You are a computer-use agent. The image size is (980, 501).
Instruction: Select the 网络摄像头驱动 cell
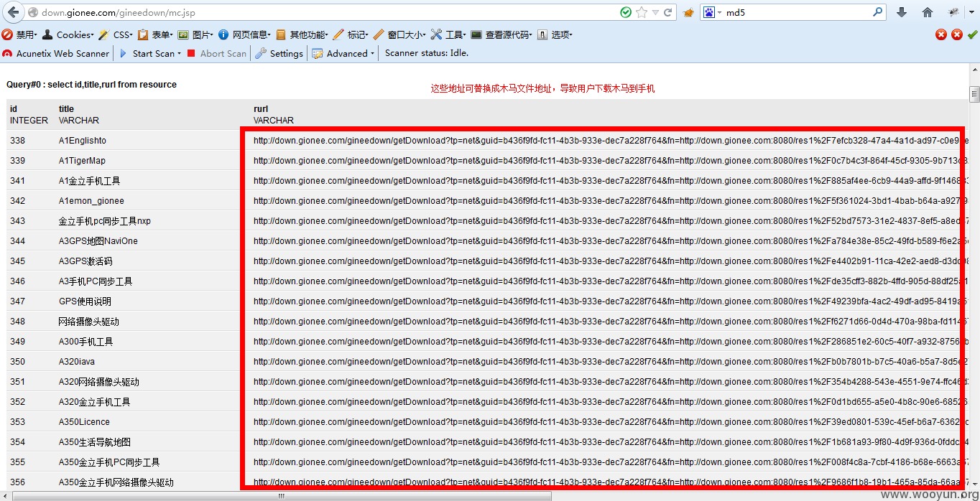pos(89,322)
